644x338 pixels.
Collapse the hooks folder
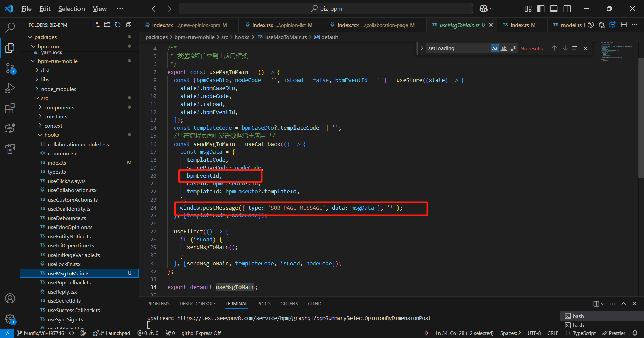click(51, 135)
